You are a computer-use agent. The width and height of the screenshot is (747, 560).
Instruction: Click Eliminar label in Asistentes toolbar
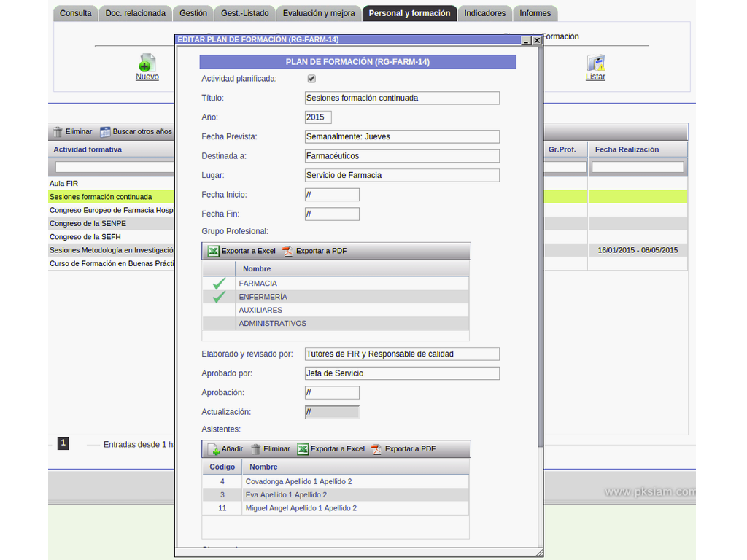tap(276, 449)
